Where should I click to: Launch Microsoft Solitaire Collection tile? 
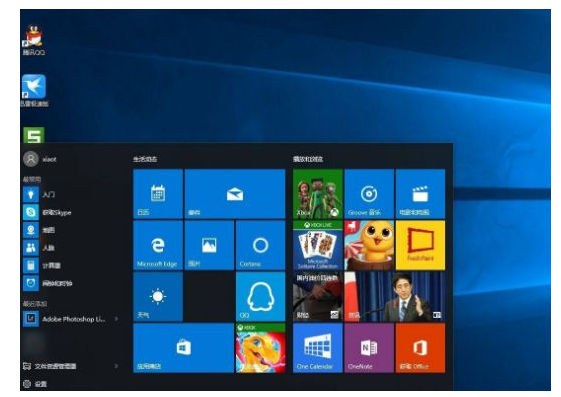pos(318,245)
